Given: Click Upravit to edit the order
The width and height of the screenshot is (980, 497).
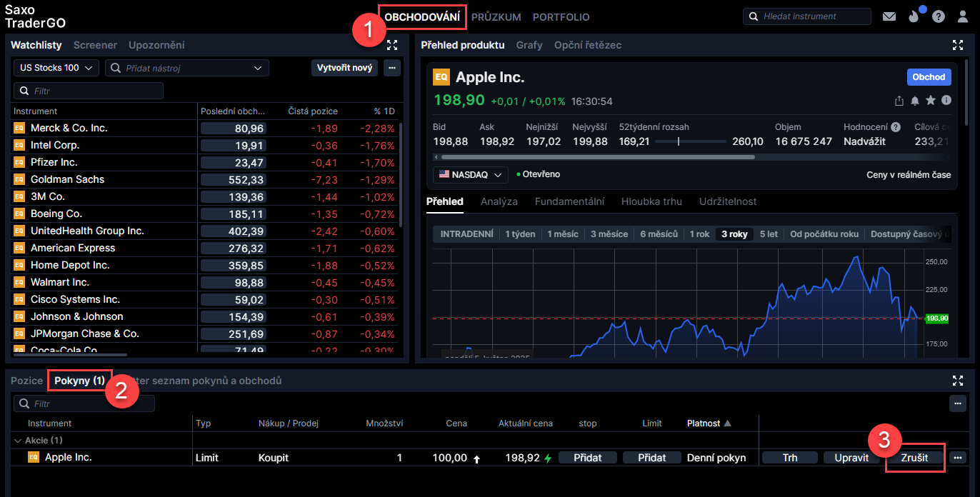Looking at the screenshot, I should coord(851,457).
